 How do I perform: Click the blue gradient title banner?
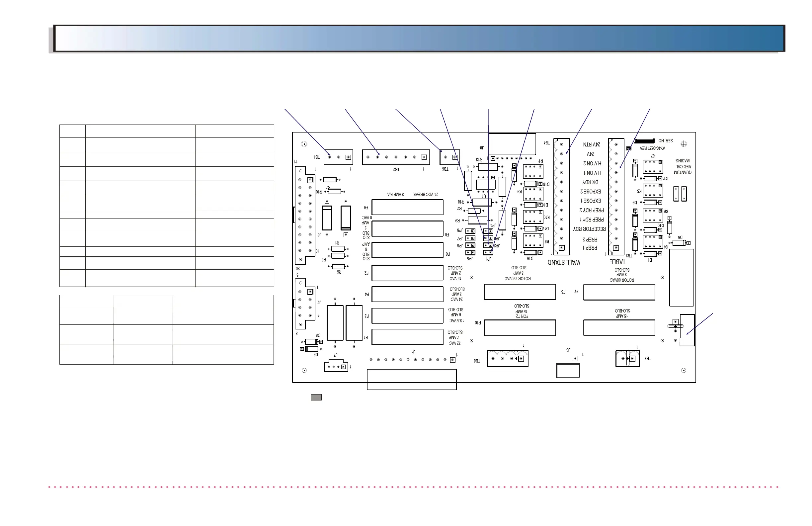pyautogui.click(x=419, y=38)
